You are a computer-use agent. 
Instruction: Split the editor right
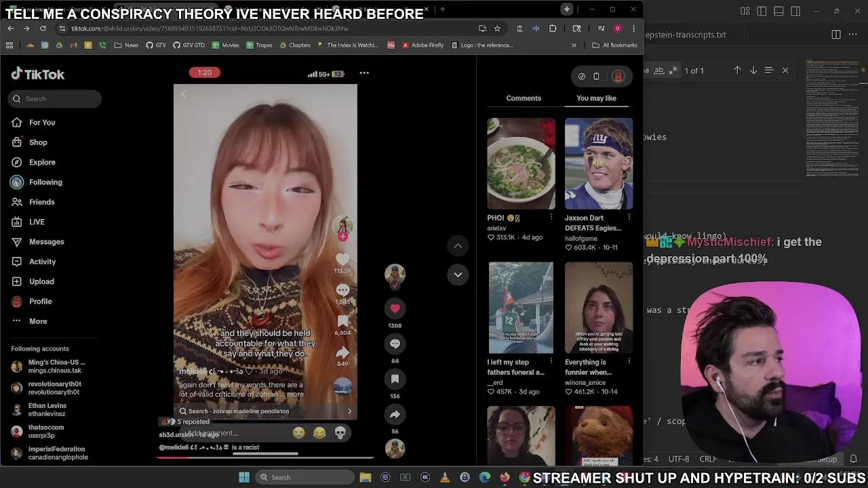tap(836, 35)
